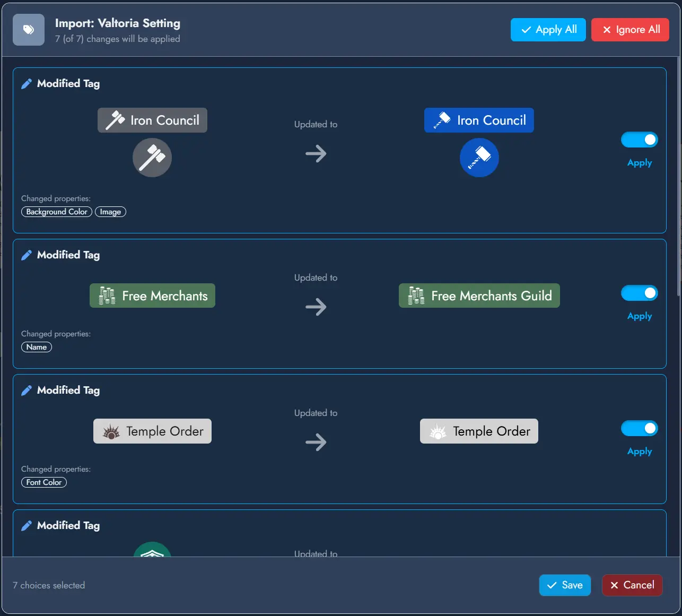Save the selected import changes
This screenshot has height=616, width=682.
pos(565,585)
